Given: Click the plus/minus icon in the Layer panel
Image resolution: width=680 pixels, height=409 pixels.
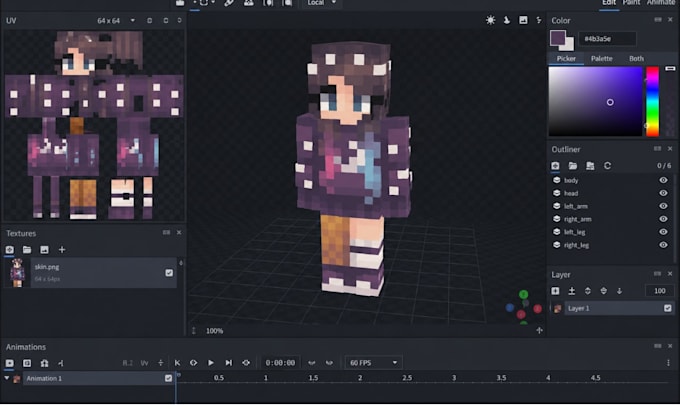Looking at the screenshot, I should pyautogui.click(x=572, y=291).
